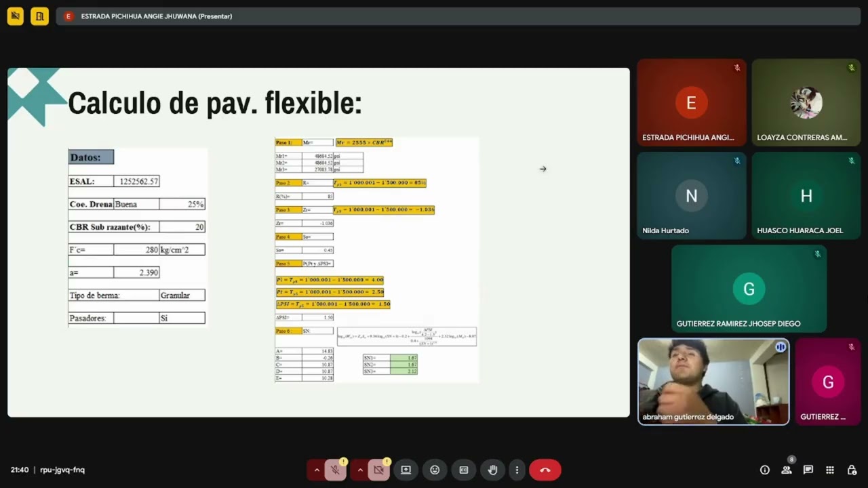
Task: Click the Pasadores Si cell
Action: 182,318
